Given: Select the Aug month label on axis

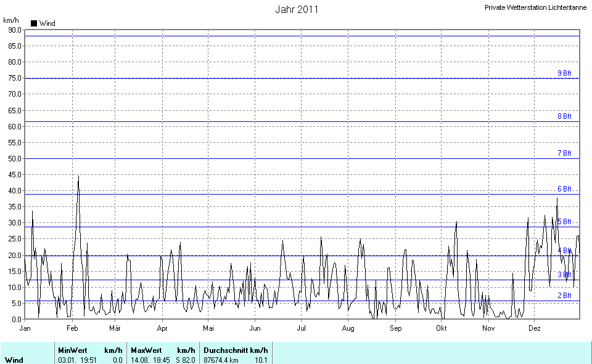Looking at the screenshot, I should point(348,328).
